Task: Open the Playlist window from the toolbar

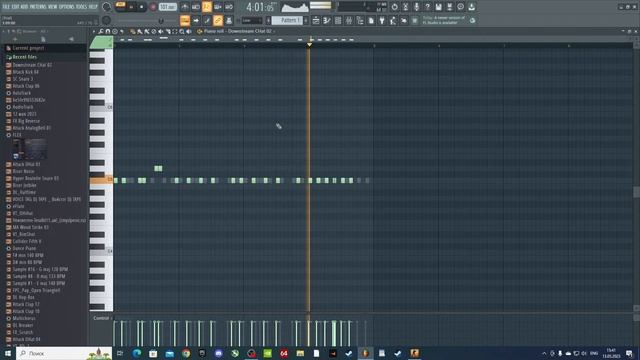Action: (x=316, y=20)
